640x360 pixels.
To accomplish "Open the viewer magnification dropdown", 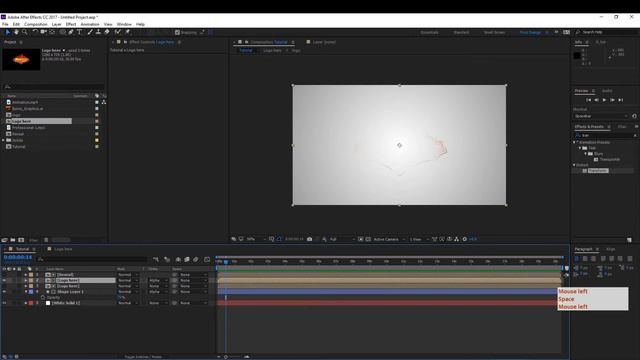I will coord(256,239).
